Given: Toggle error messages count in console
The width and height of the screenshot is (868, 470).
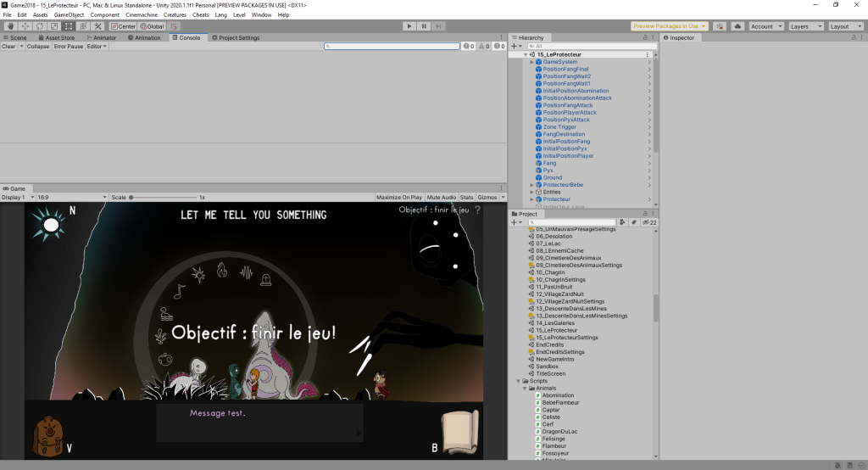Looking at the screenshot, I should [x=499, y=47].
